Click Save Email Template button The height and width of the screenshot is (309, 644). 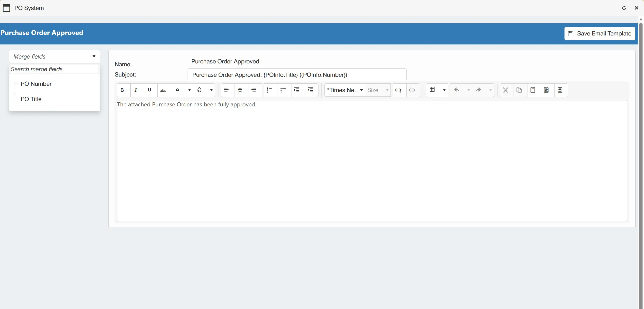(x=599, y=34)
